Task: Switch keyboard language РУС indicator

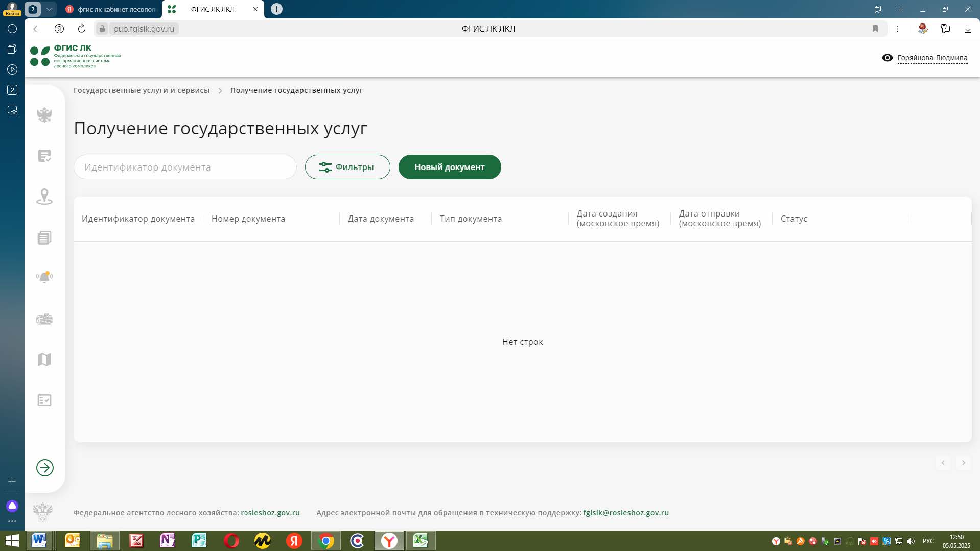Action: pyautogui.click(x=928, y=541)
